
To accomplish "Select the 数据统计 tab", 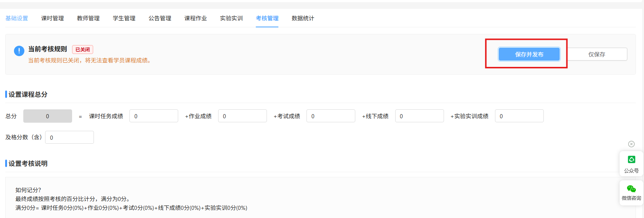I will [x=303, y=18].
